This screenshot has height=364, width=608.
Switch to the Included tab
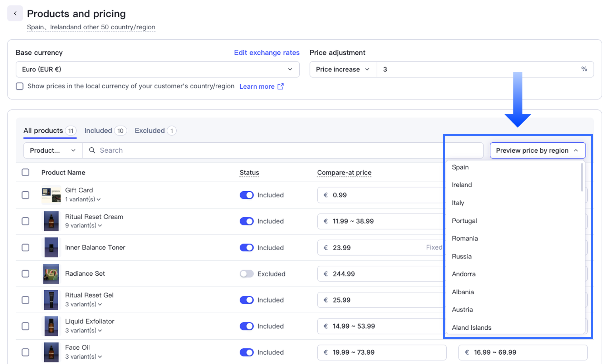105,131
